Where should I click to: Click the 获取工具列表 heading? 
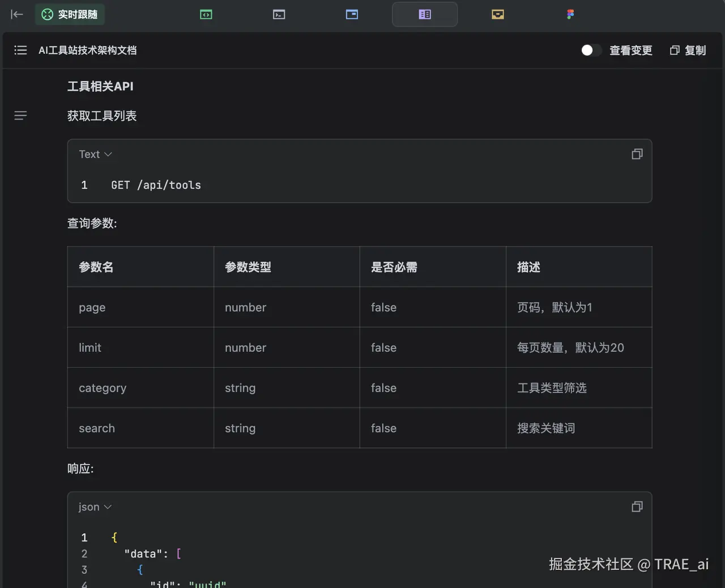[102, 116]
